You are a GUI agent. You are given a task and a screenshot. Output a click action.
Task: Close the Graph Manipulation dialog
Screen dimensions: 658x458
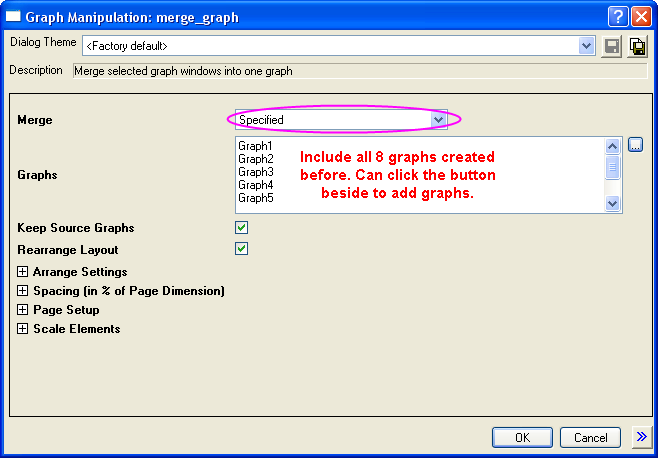click(641, 17)
